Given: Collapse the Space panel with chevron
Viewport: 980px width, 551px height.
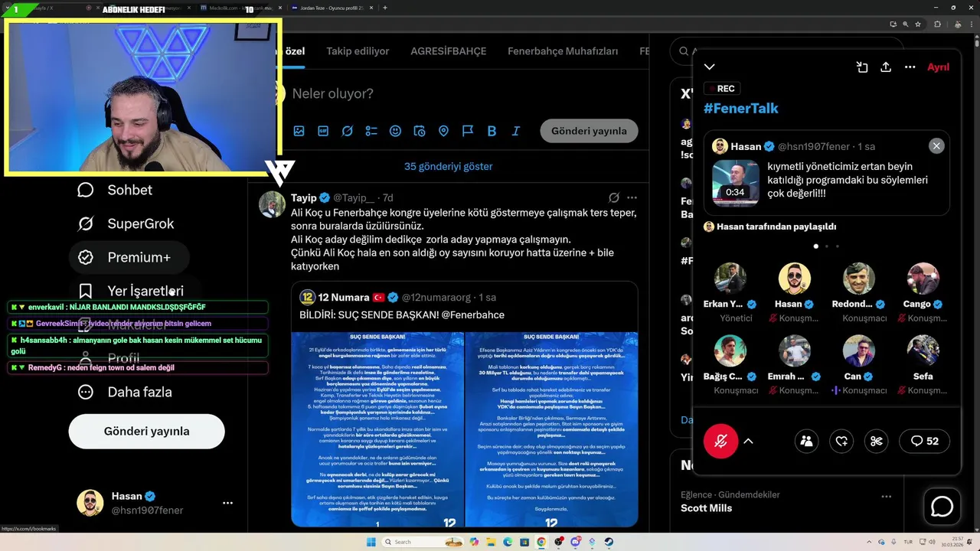Looking at the screenshot, I should (710, 67).
